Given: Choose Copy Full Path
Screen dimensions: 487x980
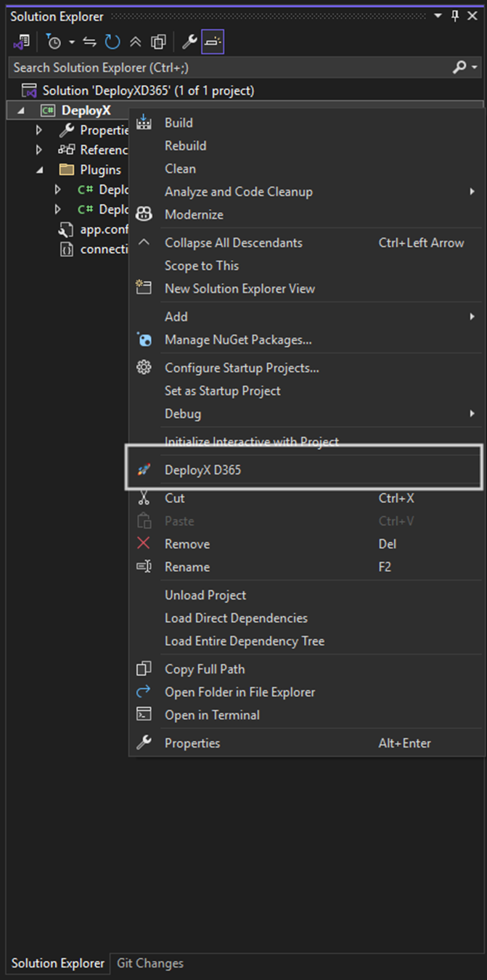Looking at the screenshot, I should click(x=205, y=669).
